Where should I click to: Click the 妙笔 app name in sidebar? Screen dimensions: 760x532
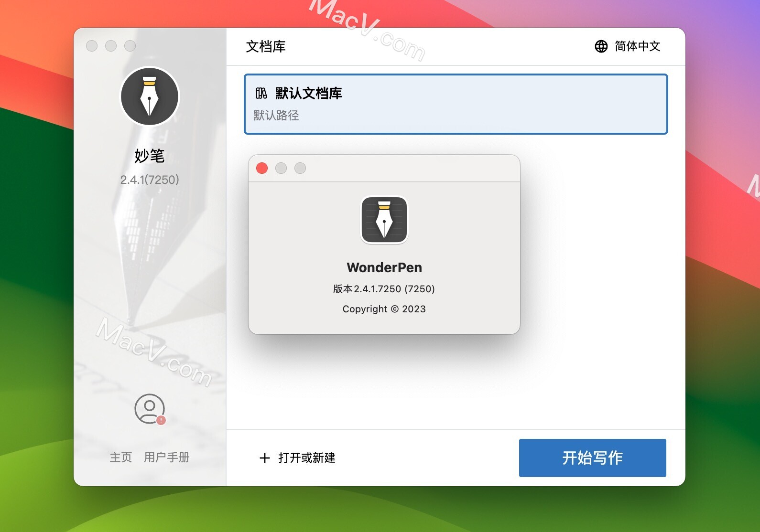[150, 156]
